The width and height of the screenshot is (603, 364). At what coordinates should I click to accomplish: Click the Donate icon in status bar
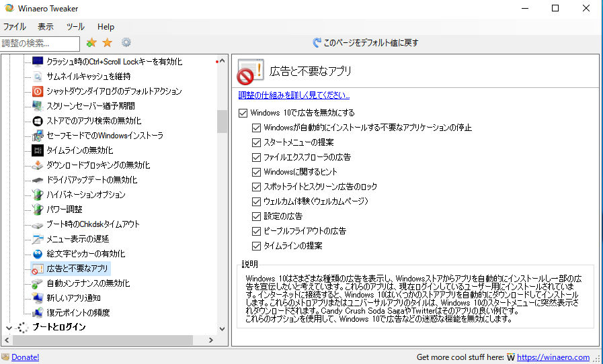coord(5,357)
